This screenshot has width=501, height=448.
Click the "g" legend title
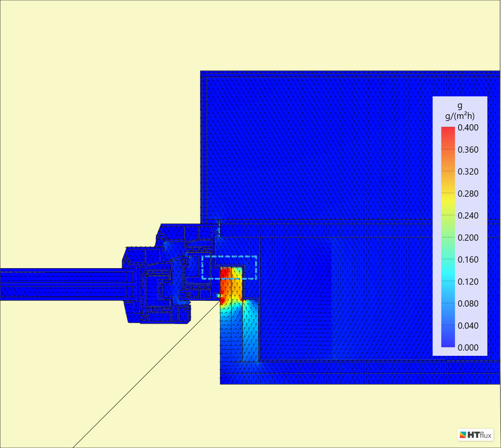click(460, 106)
